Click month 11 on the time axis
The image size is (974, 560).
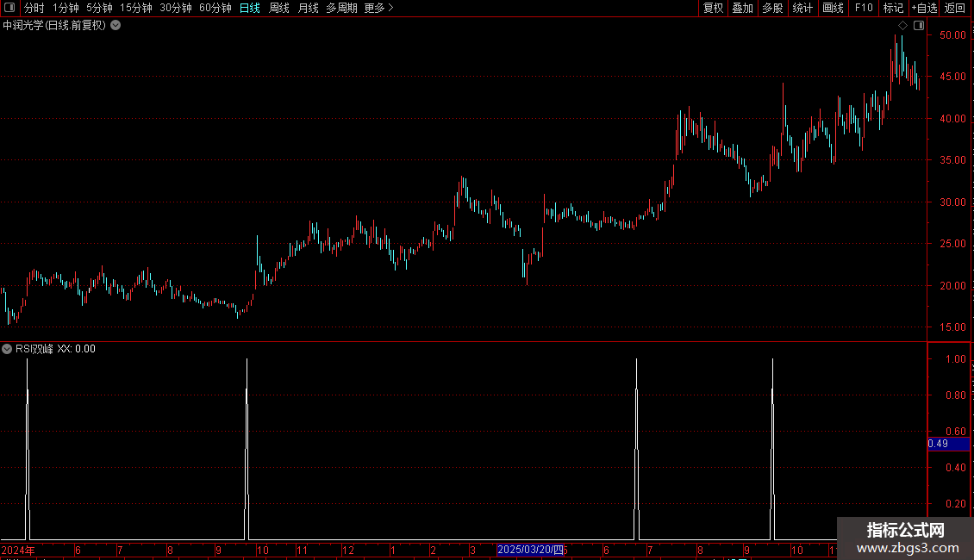pyautogui.click(x=302, y=550)
